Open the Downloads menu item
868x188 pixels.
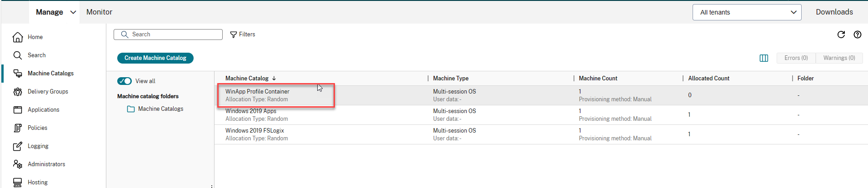(834, 12)
